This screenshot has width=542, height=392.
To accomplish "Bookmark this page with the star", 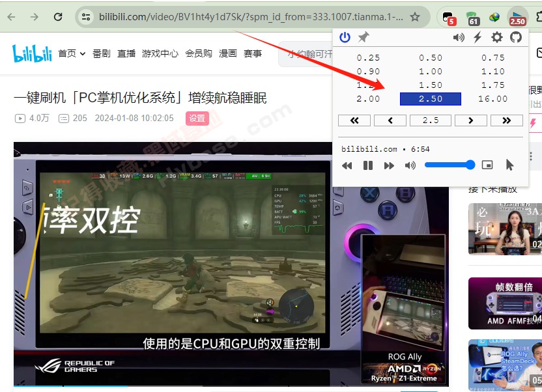I will click(415, 16).
